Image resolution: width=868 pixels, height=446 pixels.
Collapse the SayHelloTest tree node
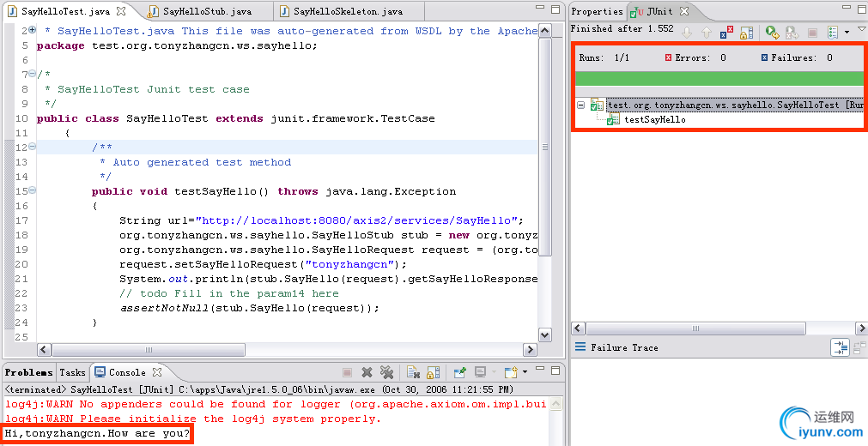coord(580,105)
